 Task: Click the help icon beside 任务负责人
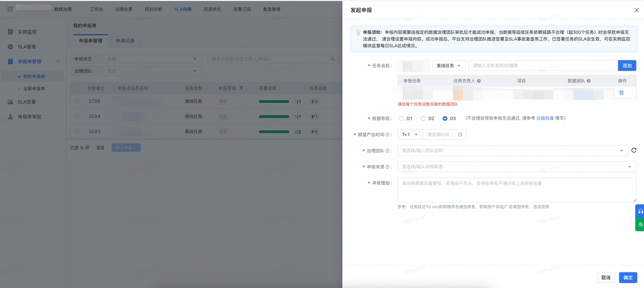click(478, 81)
